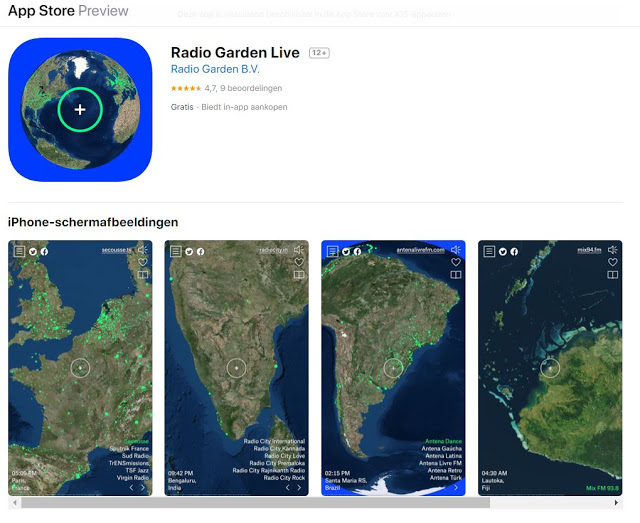Click the book icon in India screenshot
640x523 pixels.
pyautogui.click(x=299, y=275)
